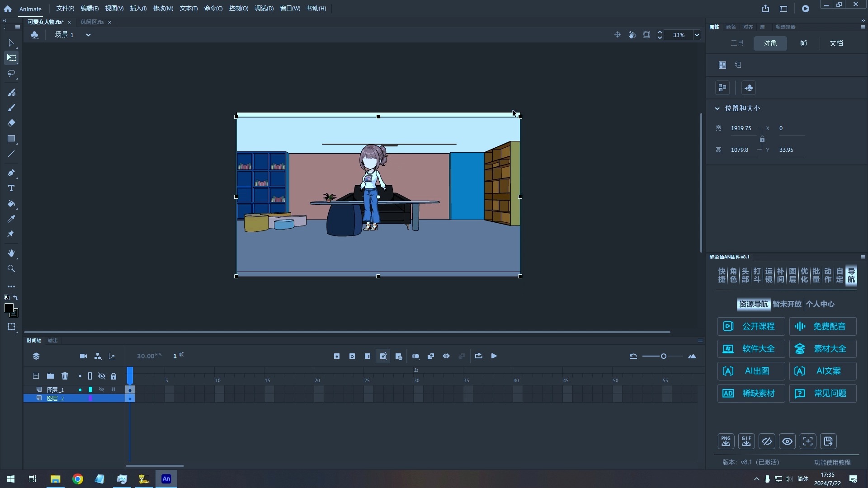This screenshot has height=488, width=868.
Task: Open the zoom percentage dropdown
Action: [x=697, y=35]
